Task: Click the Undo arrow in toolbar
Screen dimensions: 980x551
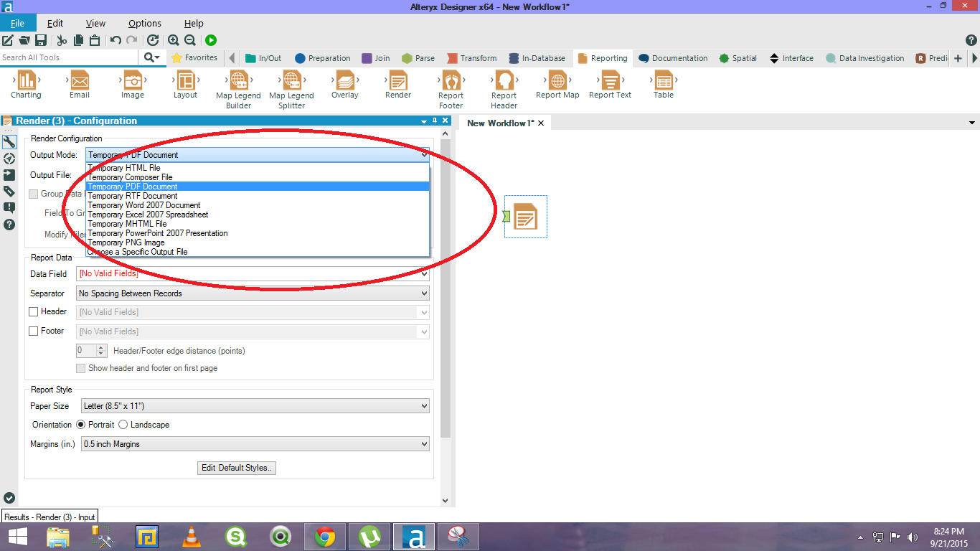Action: click(116, 40)
